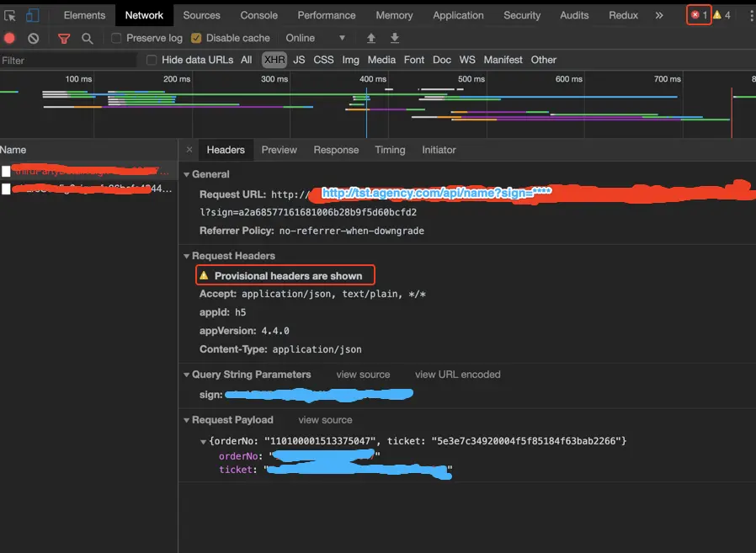The height and width of the screenshot is (553, 756).
Task: Open the Online throttling dropdown
Action: coord(316,38)
